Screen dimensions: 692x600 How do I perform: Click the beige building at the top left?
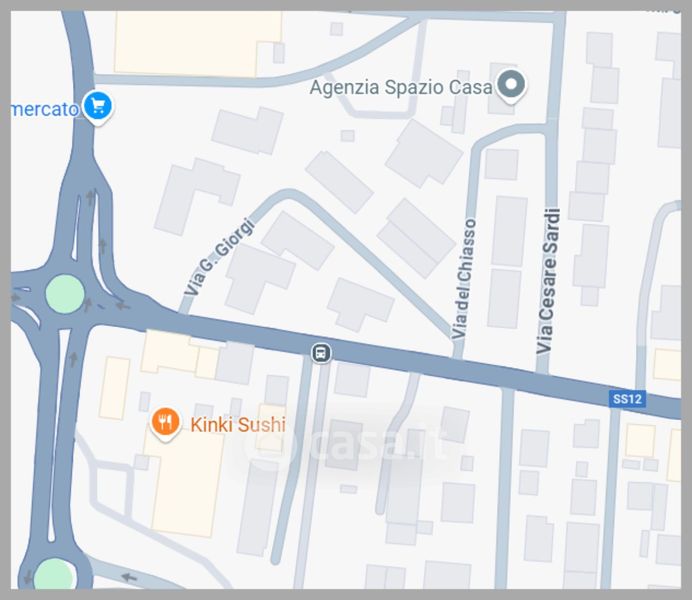coord(198,43)
